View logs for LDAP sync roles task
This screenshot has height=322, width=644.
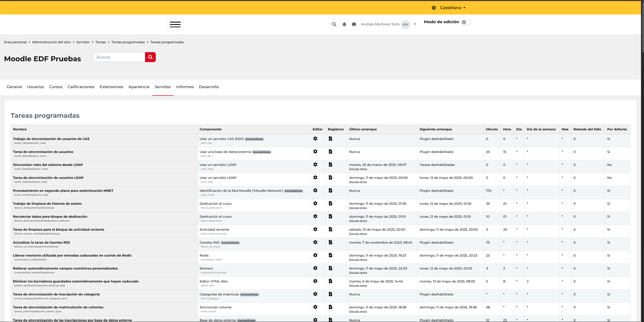point(330,165)
